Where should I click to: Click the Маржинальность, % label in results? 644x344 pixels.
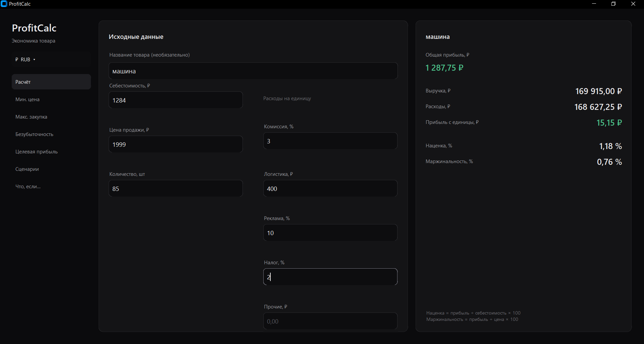pos(449,161)
